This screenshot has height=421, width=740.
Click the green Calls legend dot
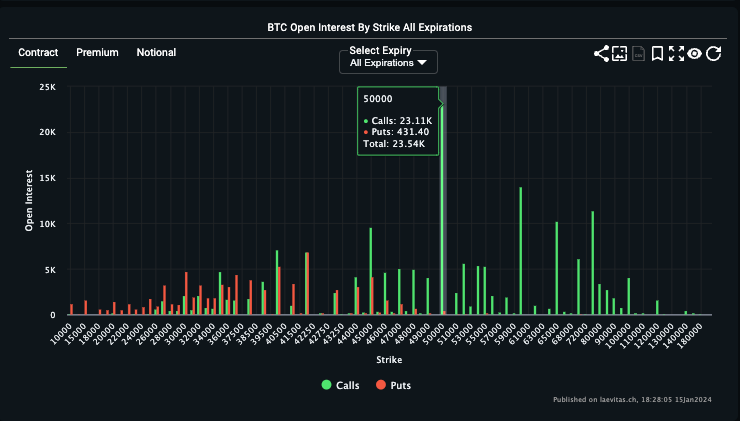(326, 385)
